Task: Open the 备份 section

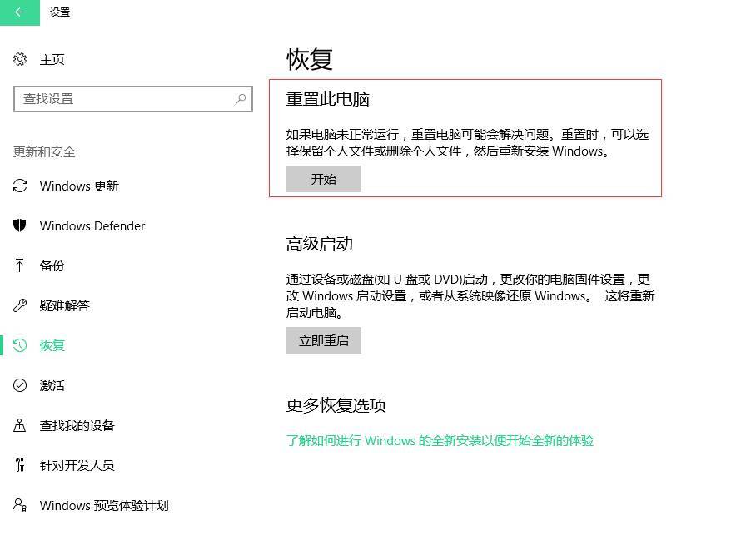Action: pos(52,265)
